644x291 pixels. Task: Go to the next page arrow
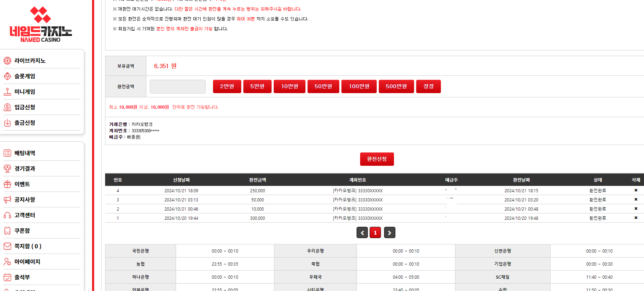(x=389, y=233)
